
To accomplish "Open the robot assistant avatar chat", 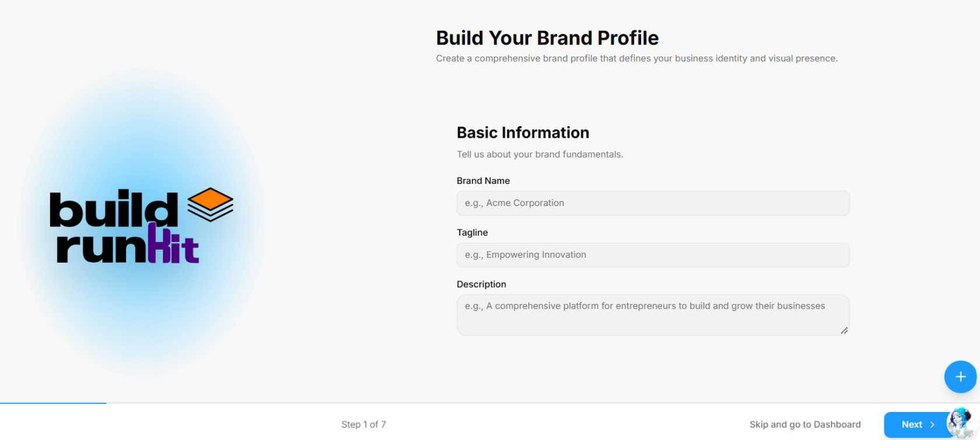I will 961,423.
